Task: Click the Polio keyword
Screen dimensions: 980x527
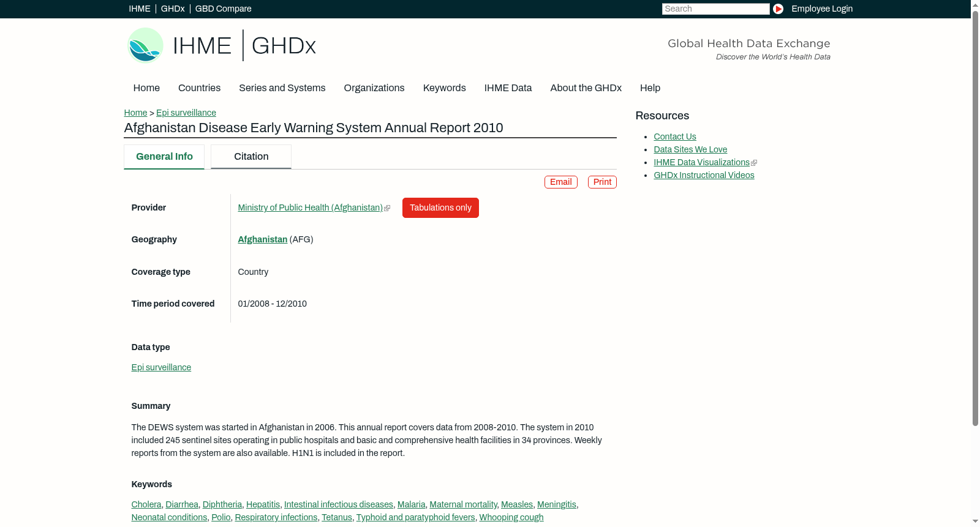Action: pos(221,517)
